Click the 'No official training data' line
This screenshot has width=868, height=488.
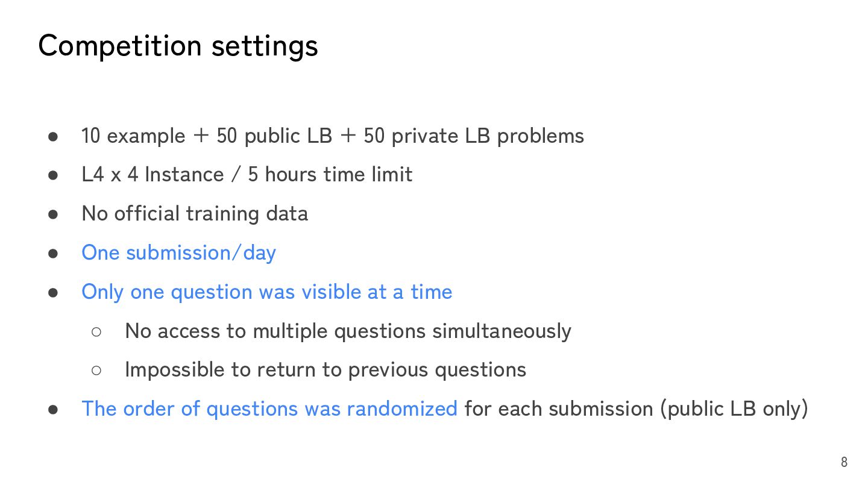195,214
